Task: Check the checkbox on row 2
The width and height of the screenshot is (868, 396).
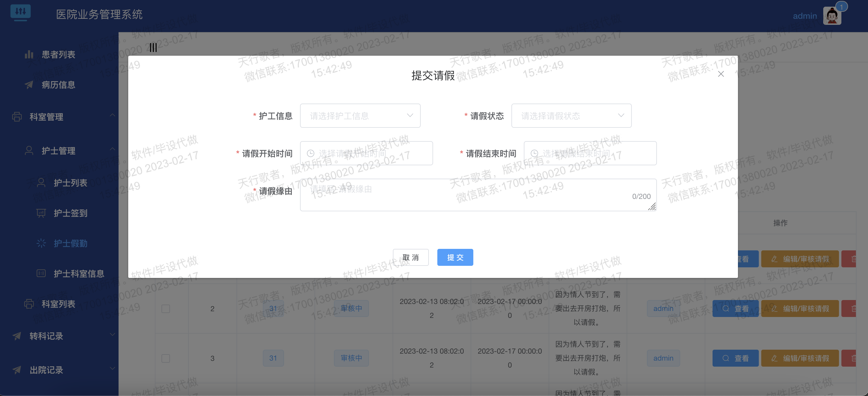Action: tap(165, 308)
